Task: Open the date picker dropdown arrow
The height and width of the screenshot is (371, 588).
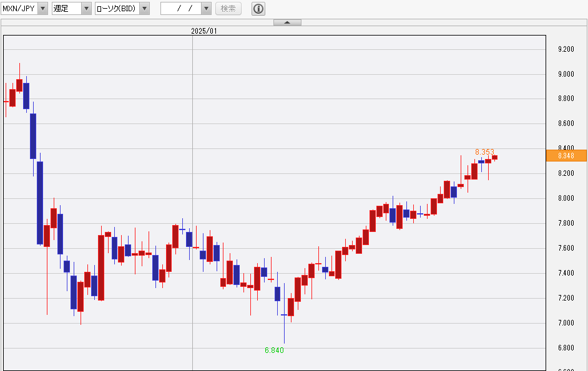Action: click(x=207, y=8)
